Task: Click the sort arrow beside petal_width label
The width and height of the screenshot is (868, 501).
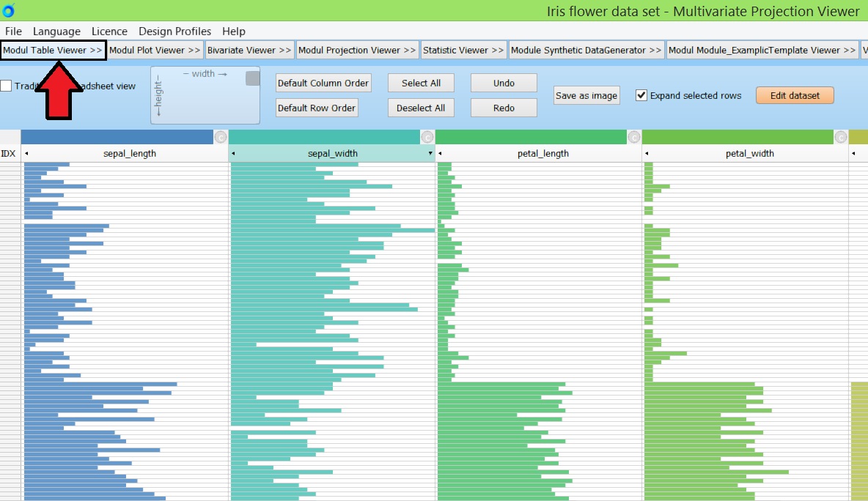Action: [648, 153]
